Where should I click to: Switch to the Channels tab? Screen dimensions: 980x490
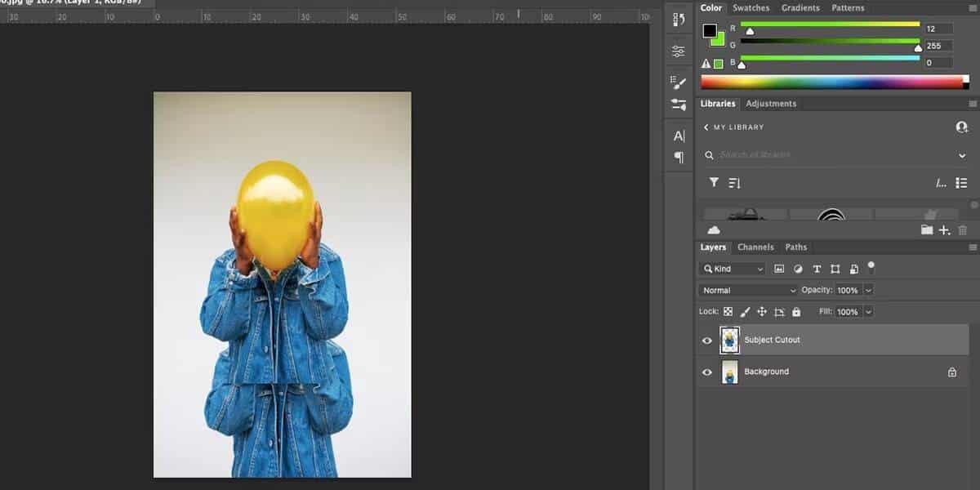point(755,247)
